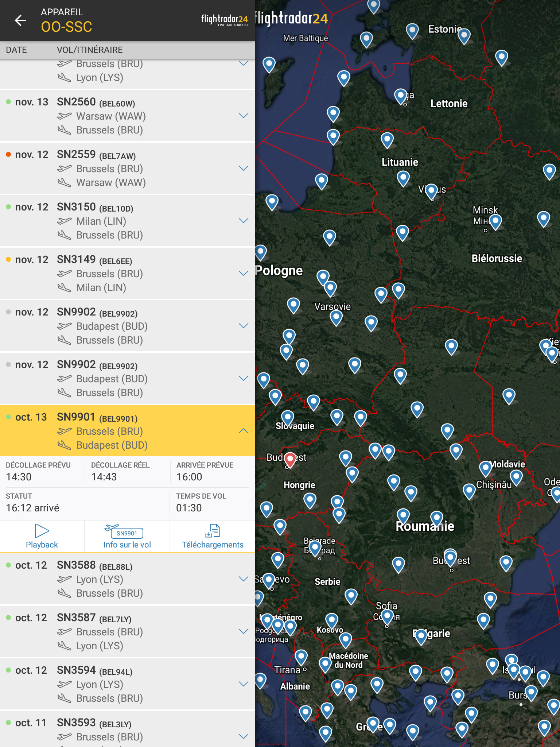Click the Hongrie country label
560x747 pixels.
click(x=299, y=485)
